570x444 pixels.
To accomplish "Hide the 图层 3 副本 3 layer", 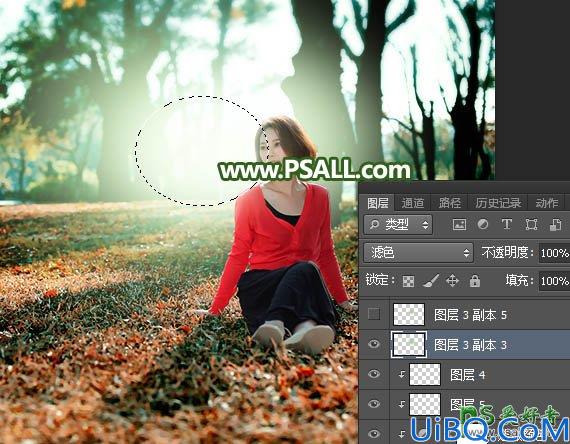I will (374, 344).
